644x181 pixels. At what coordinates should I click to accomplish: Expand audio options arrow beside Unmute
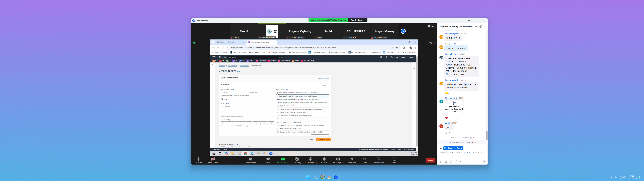coord(203,159)
